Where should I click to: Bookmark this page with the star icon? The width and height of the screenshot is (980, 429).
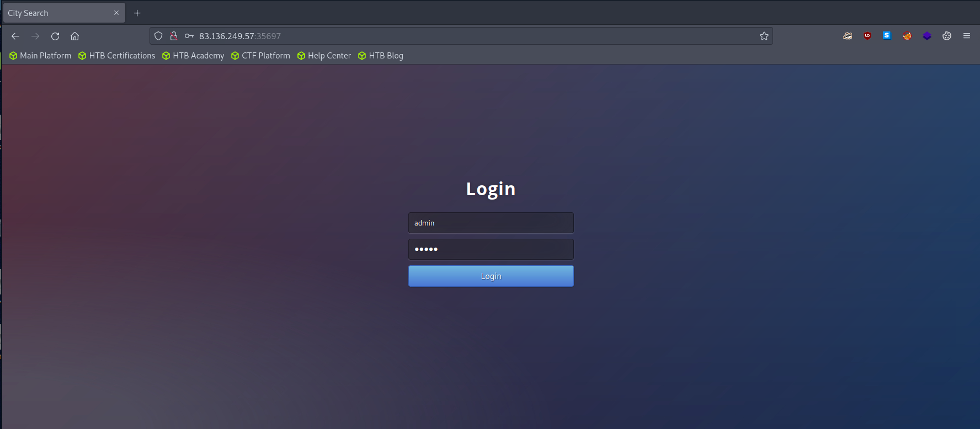point(764,36)
